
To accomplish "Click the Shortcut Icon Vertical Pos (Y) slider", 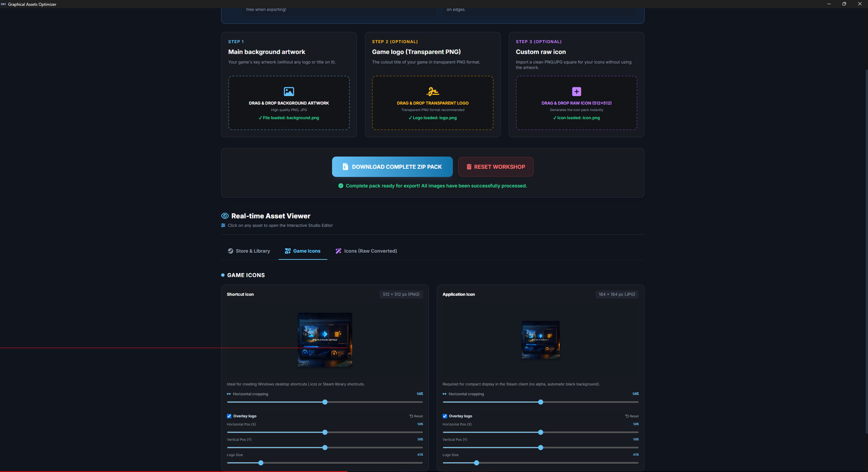I will [x=325, y=448].
